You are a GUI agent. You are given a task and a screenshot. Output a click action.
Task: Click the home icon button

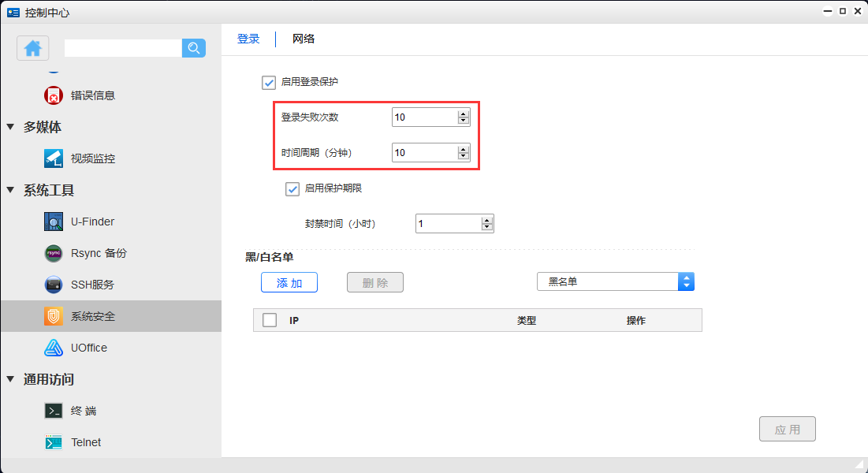(32, 48)
